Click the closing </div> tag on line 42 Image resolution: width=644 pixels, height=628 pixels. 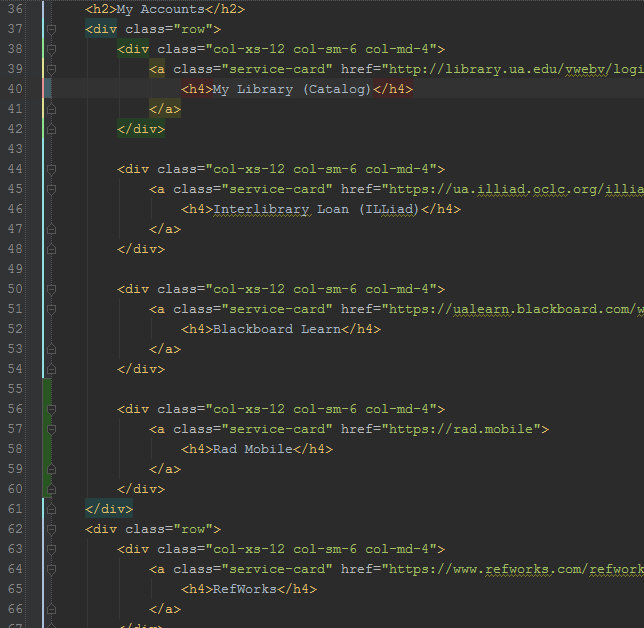coord(141,129)
